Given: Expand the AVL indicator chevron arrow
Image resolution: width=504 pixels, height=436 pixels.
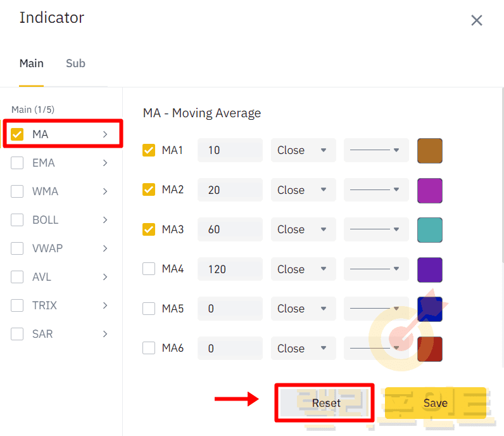Looking at the screenshot, I should pyautogui.click(x=105, y=277).
